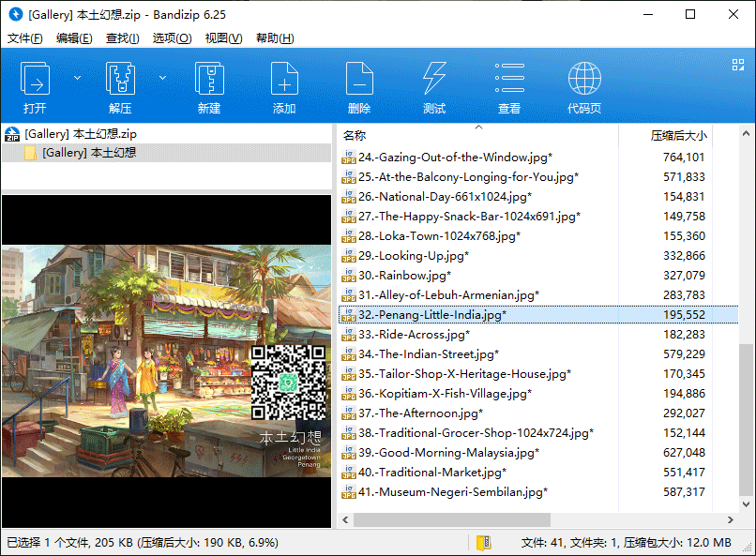
Task: Run the 测试 (Test) archive tool
Action: coord(434,87)
